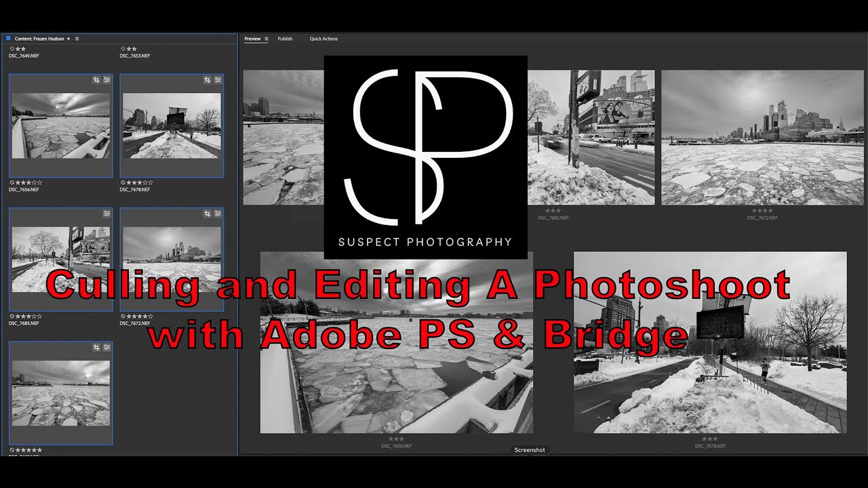Click the DSC_7672.NEF skyline image in Preview
The height and width of the screenshot is (488, 868).
pos(762,137)
